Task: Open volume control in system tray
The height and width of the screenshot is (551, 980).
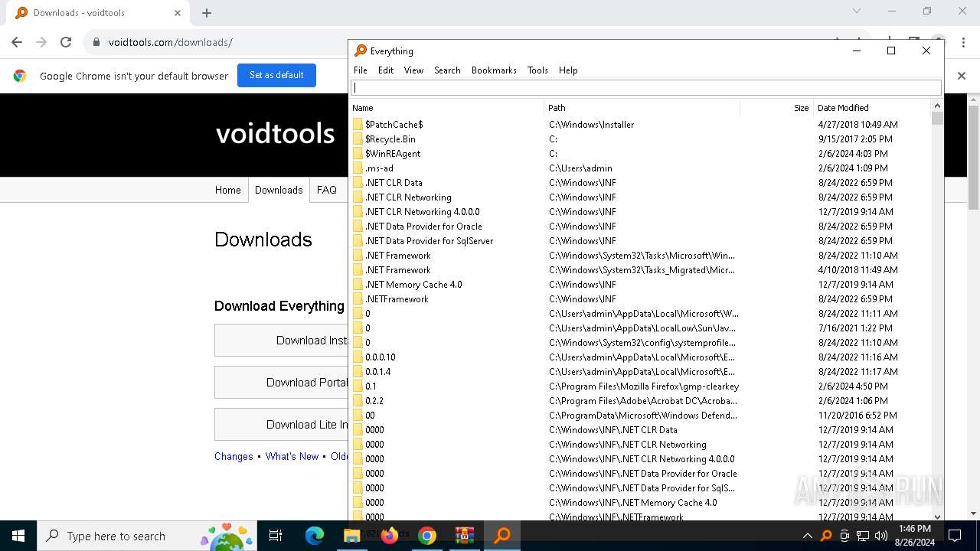Action: click(881, 536)
